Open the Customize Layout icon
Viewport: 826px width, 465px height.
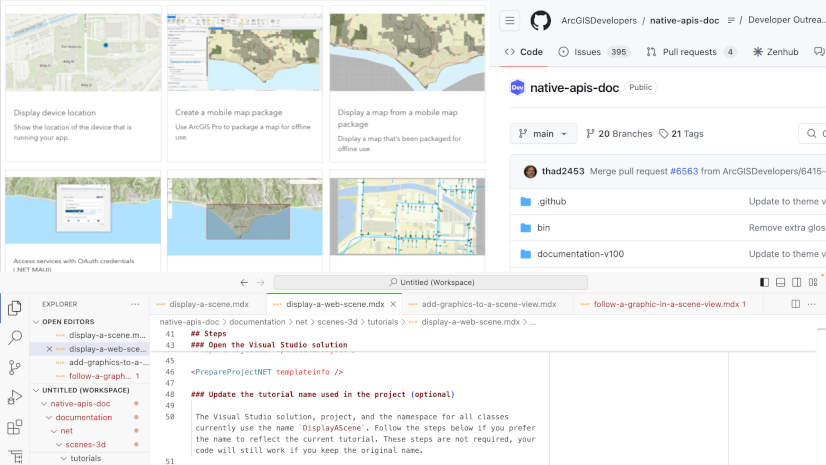click(813, 282)
